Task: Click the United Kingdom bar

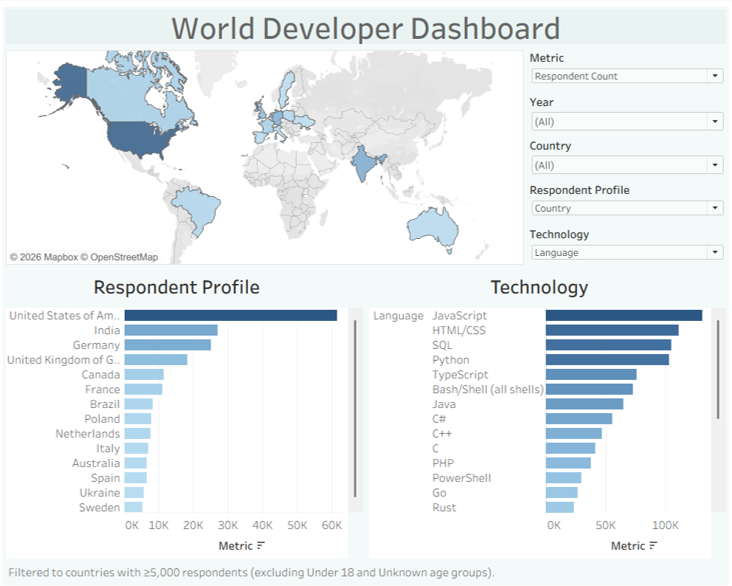Action: coord(156,360)
